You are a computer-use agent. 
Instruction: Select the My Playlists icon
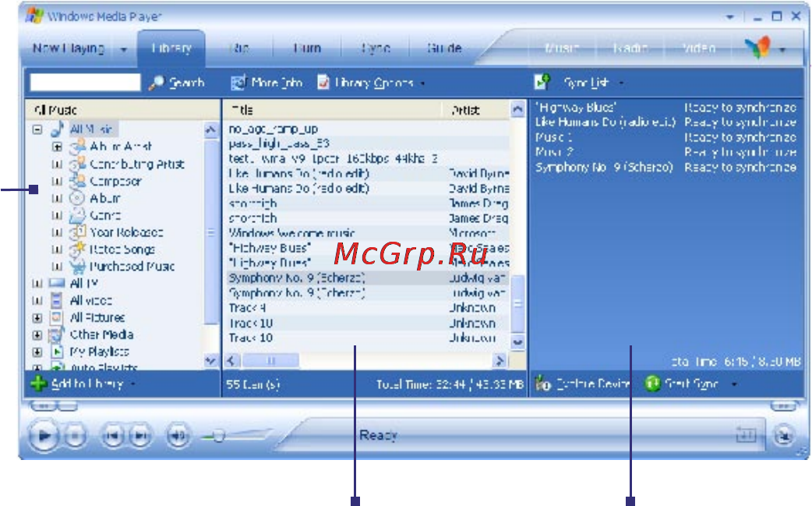pos(56,352)
